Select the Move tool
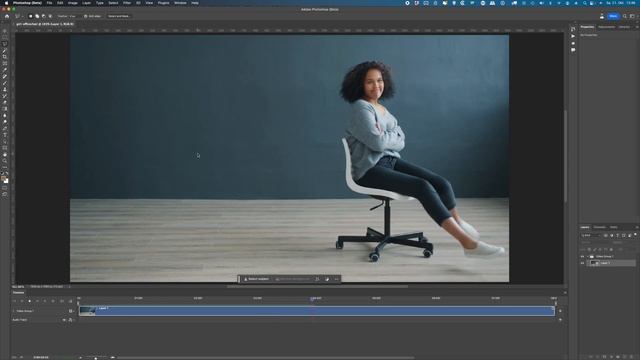640x360 pixels. tap(5, 31)
